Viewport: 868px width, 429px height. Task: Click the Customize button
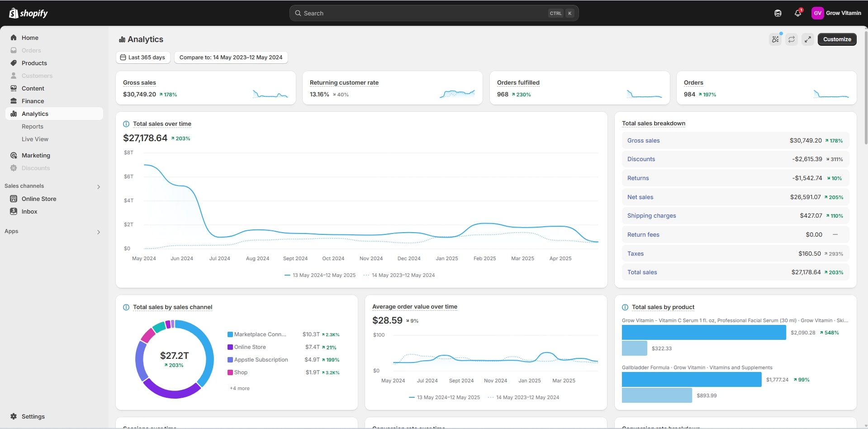point(837,39)
